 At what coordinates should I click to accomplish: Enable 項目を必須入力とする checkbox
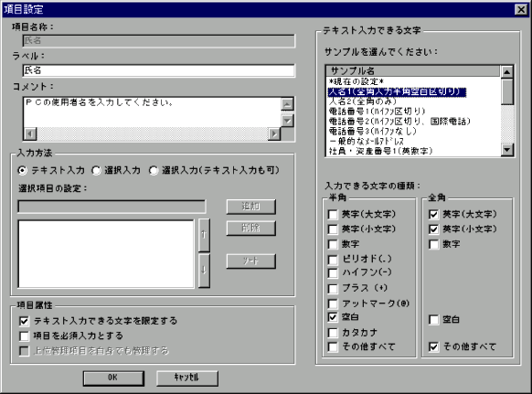24,336
